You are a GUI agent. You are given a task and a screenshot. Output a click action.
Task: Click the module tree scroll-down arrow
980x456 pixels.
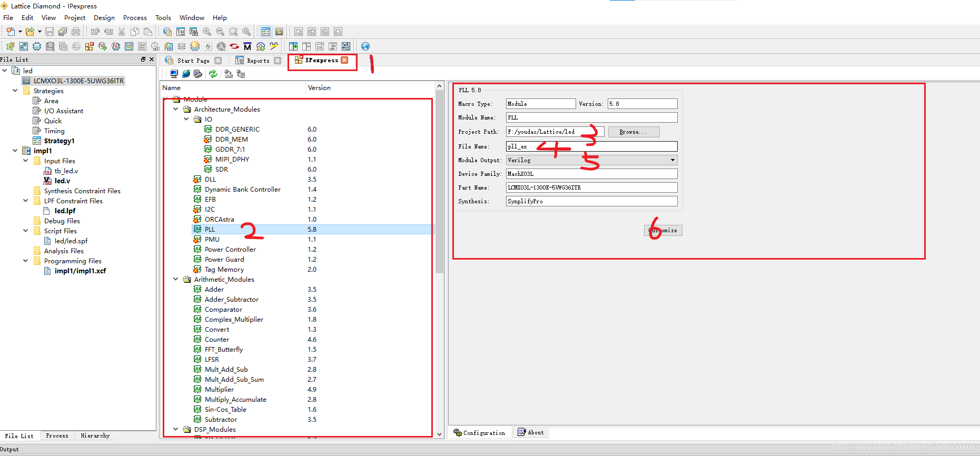440,434
